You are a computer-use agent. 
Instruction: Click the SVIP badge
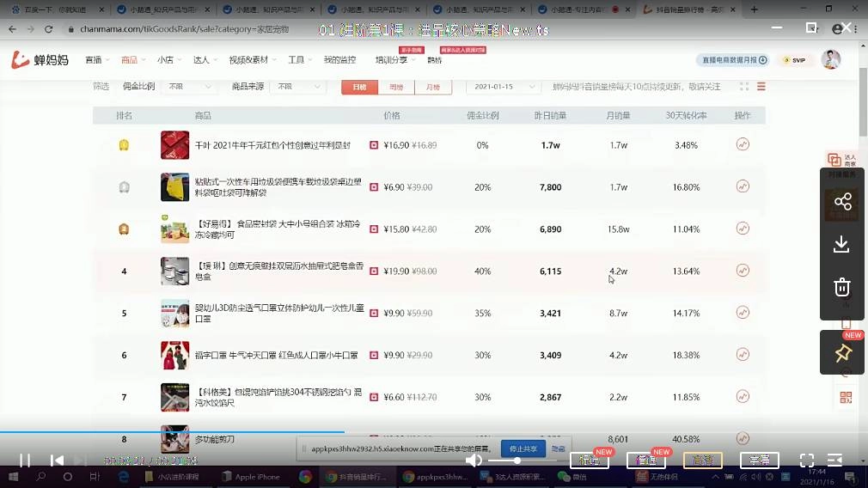794,60
